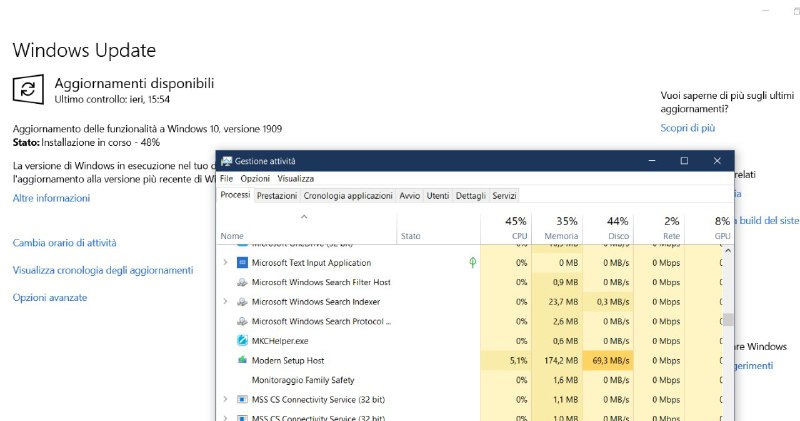This screenshot has height=421, width=800.
Task: Close the Gestione attività window
Action: click(717, 161)
